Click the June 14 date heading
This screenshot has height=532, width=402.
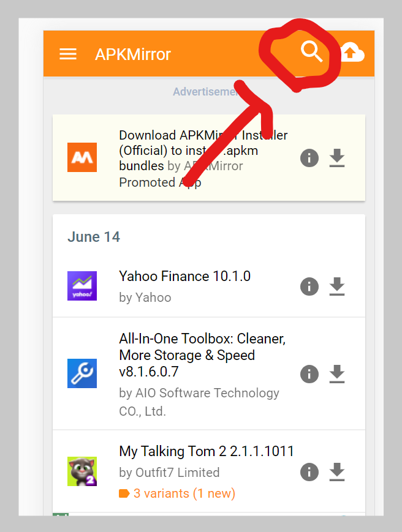[94, 237]
